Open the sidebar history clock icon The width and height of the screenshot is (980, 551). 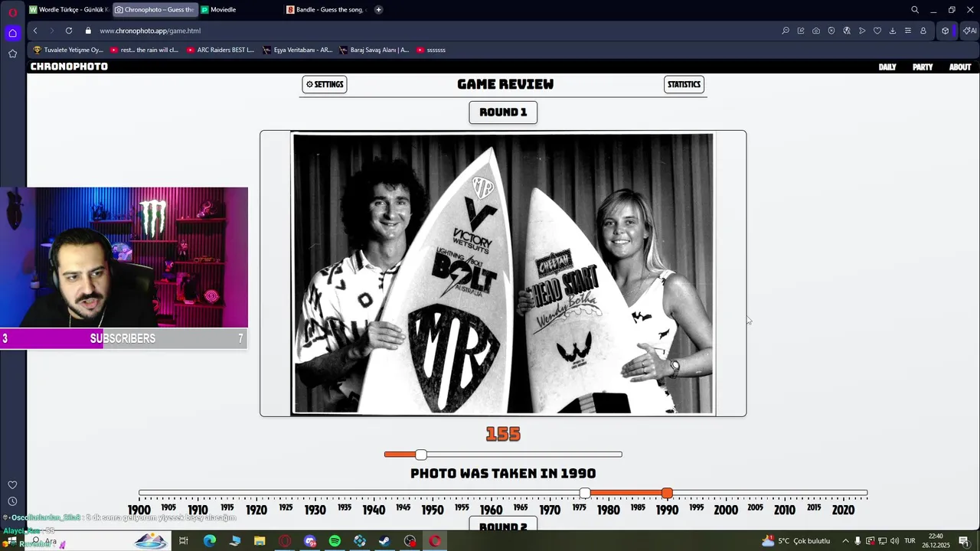[12, 501]
